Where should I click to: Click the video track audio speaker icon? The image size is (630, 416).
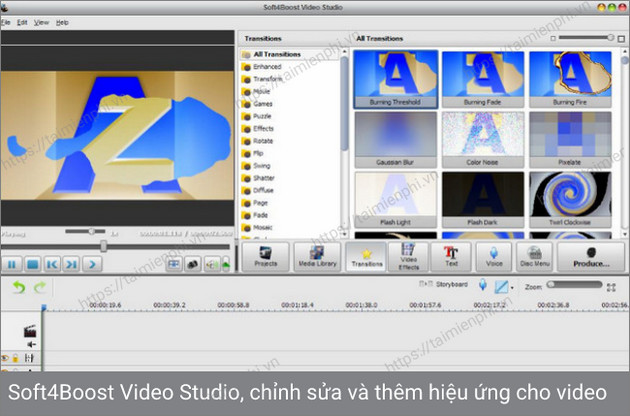[x=32, y=344]
